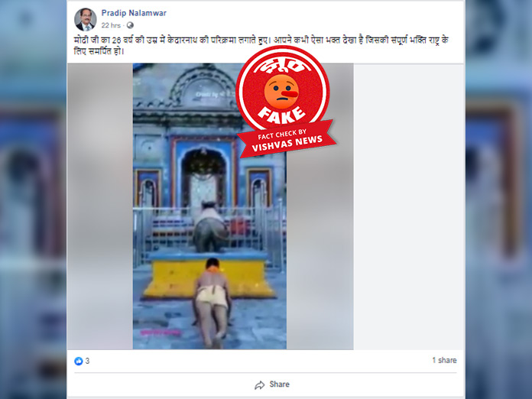Open the 1 share list
Image resolution: width=532 pixels, height=399 pixels.
click(444, 360)
